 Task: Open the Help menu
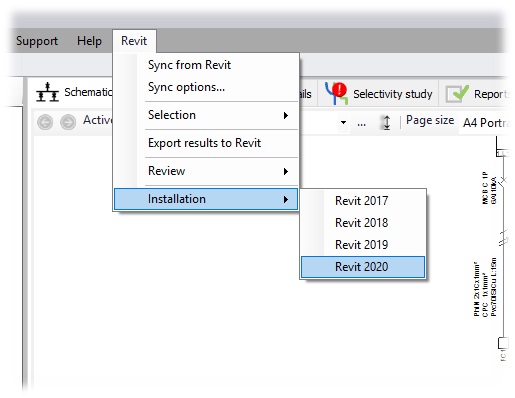click(89, 41)
